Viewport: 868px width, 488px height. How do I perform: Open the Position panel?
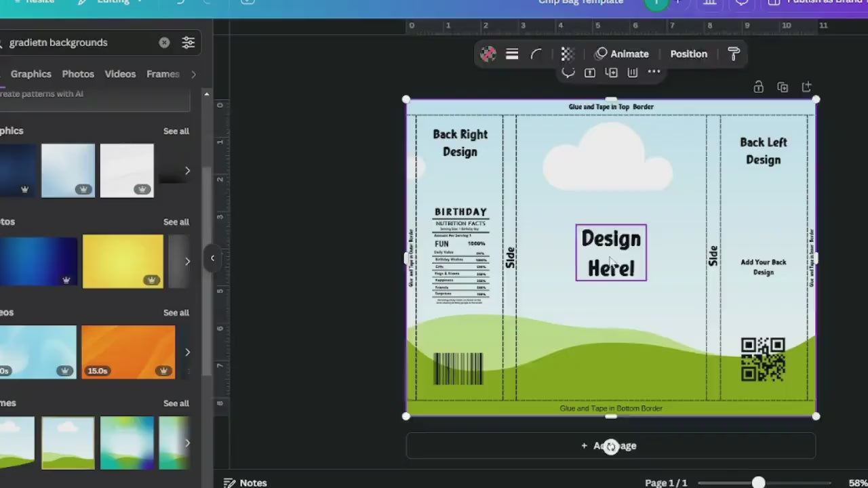[x=688, y=54]
